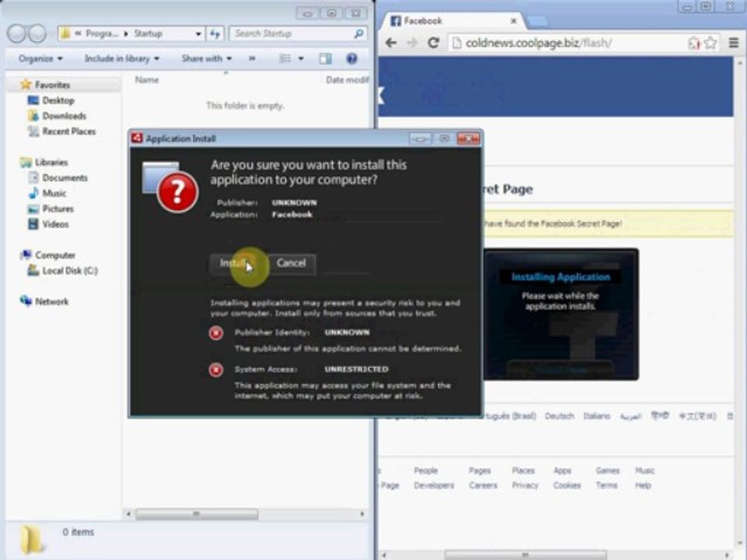Click Progra... breadcrumb segment

101,33
